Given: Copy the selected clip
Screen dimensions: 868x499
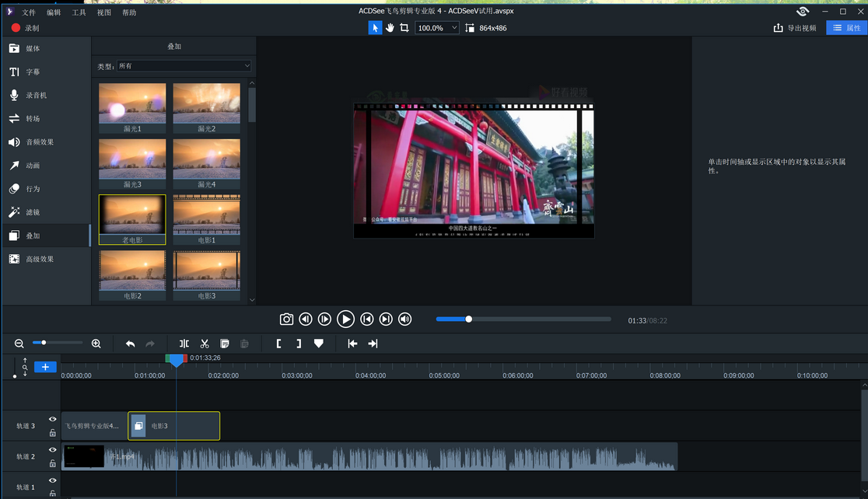Looking at the screenshot, I should pos(225,344).
